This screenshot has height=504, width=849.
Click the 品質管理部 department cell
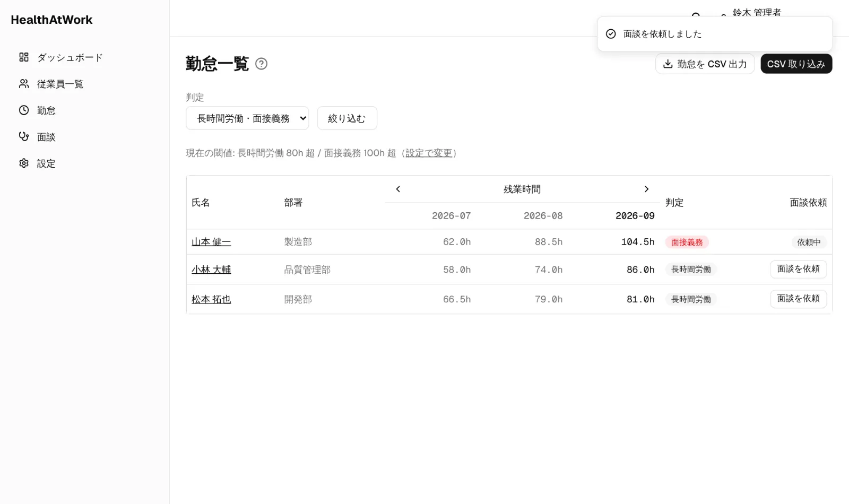click(307, 270)
